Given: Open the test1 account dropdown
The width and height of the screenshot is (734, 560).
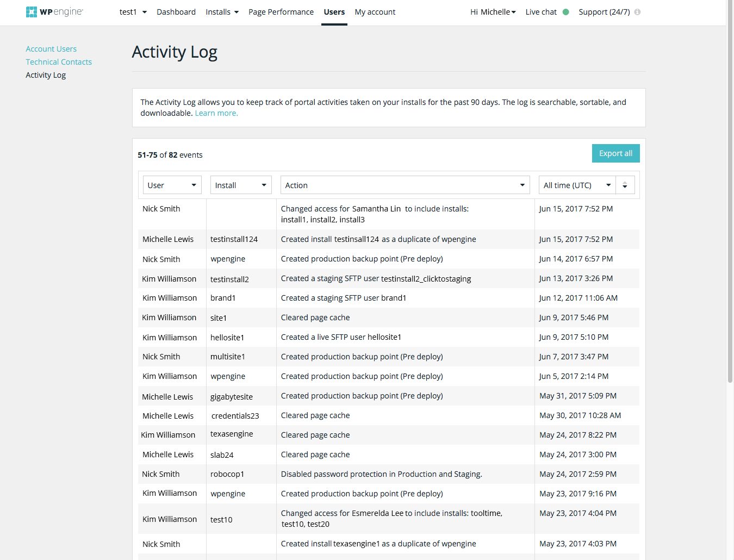Looking at the screenshot, I should [x=133, y=12].
